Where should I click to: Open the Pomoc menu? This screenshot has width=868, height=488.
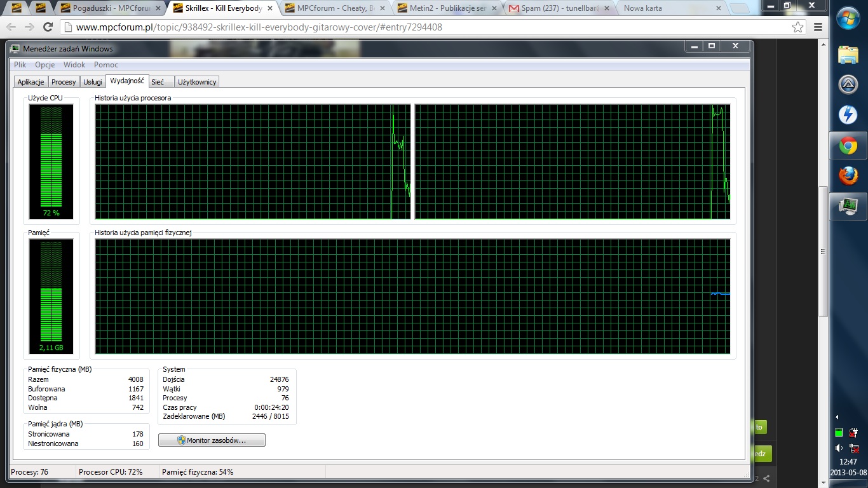pyautogui.click(x=106, y=65)
